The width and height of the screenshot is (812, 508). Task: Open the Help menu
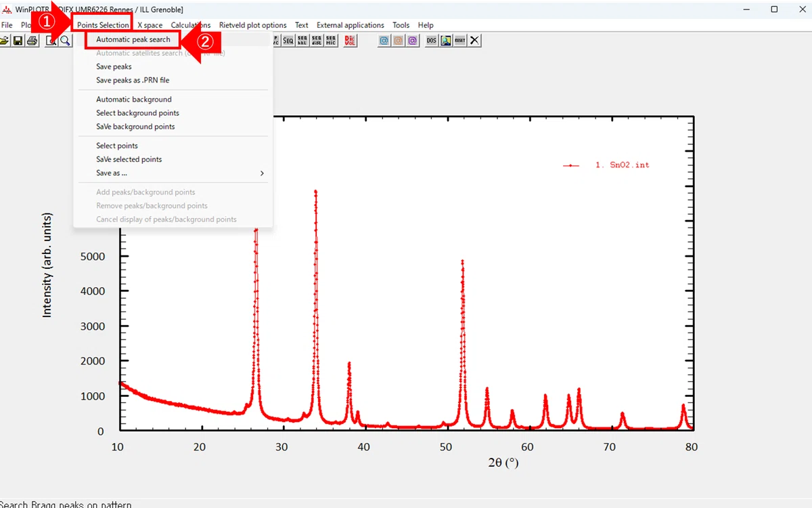point(426,25)
